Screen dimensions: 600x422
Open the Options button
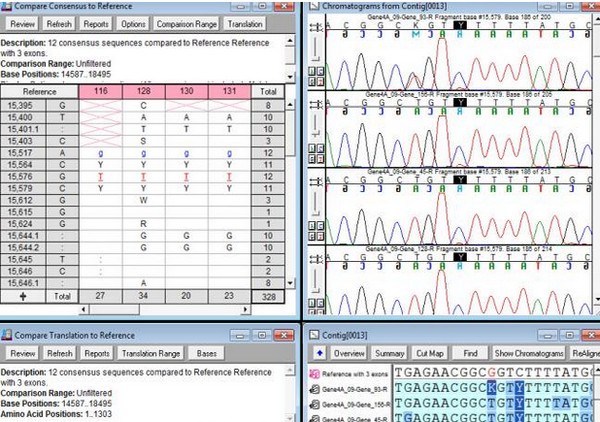pyautogui.click(x=133, y=24)
